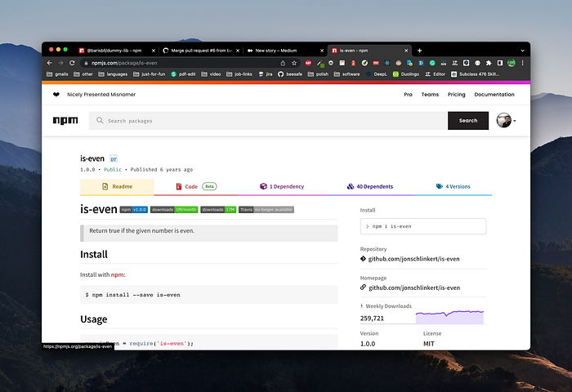The width and height of the screenshot is (572, 392).
Task: Click the DT TypeScript types badge
Action: pyautogui.click(x=114, y=159)
